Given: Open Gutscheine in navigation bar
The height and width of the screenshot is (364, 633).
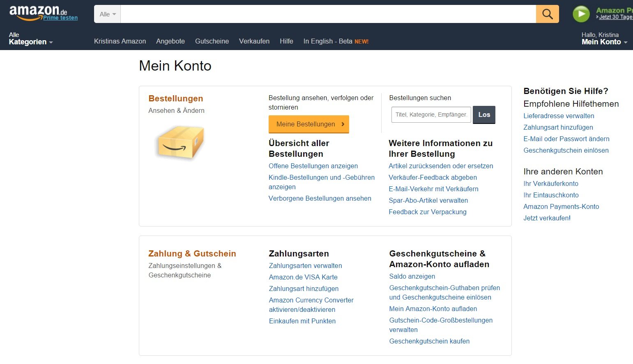Looking at the screenshot, I should 212,41.
